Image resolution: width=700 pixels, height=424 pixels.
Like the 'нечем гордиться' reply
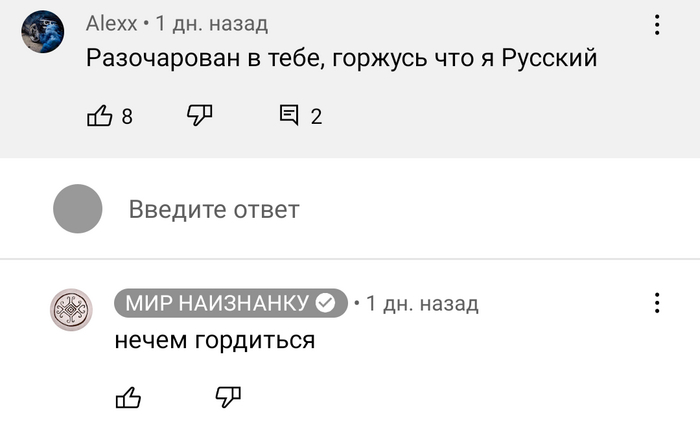tap(128, 398)
